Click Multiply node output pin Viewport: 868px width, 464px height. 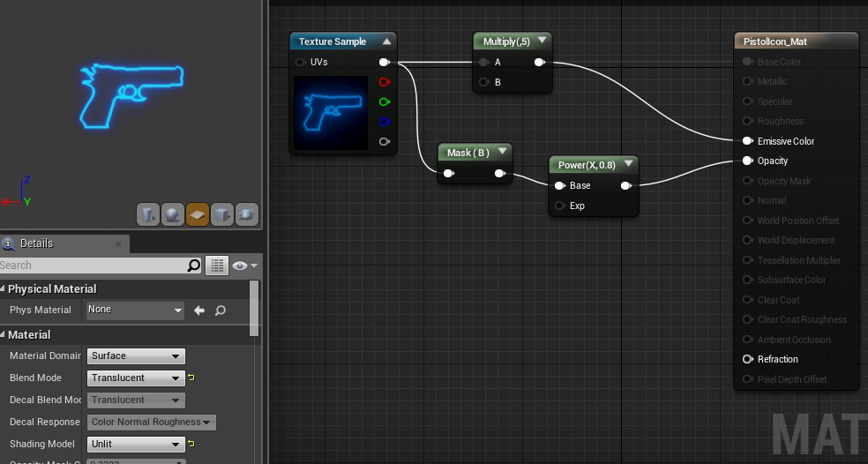click(x=540, y=62)
